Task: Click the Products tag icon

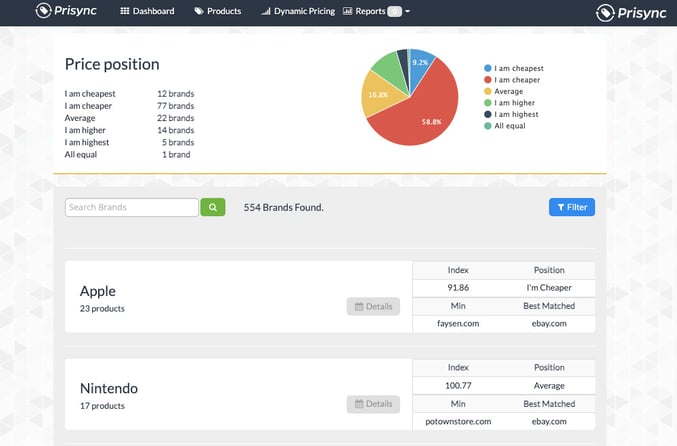Action: click(199, 11)
